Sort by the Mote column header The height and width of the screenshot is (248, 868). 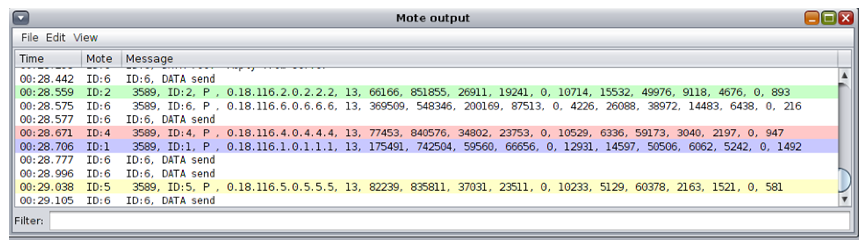pyautogui.click(x=101, y=59)
